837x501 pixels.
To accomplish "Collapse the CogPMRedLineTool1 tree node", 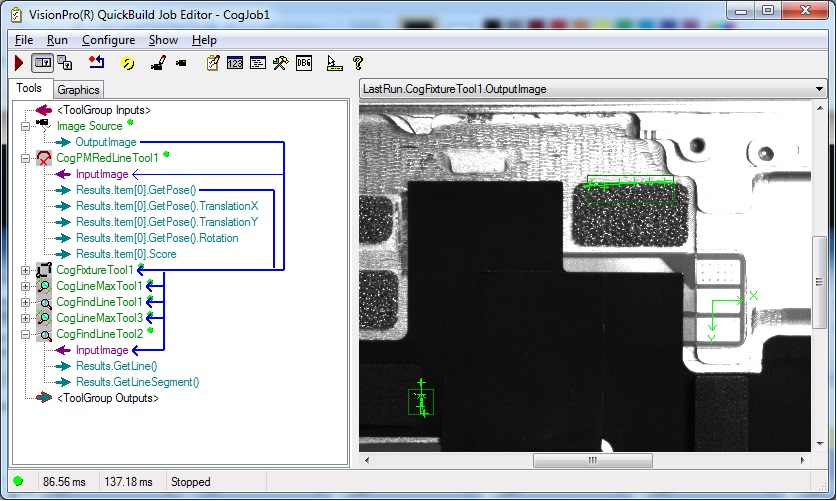I will tap(24, 158).
